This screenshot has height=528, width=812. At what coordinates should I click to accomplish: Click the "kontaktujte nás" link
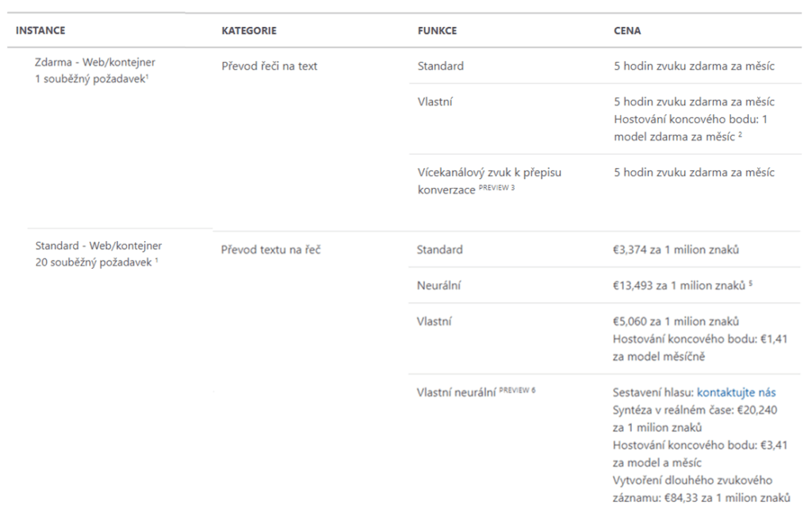click(736, 392)
